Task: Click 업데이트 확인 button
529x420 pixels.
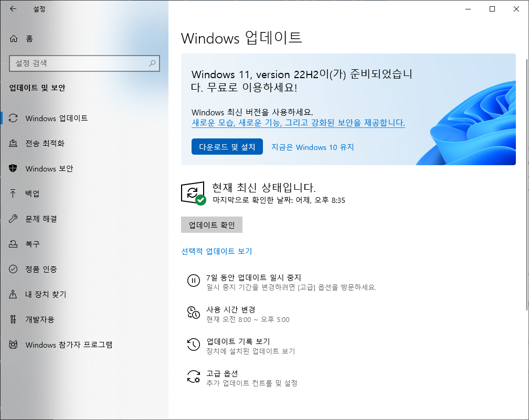Action: (211, 225)
